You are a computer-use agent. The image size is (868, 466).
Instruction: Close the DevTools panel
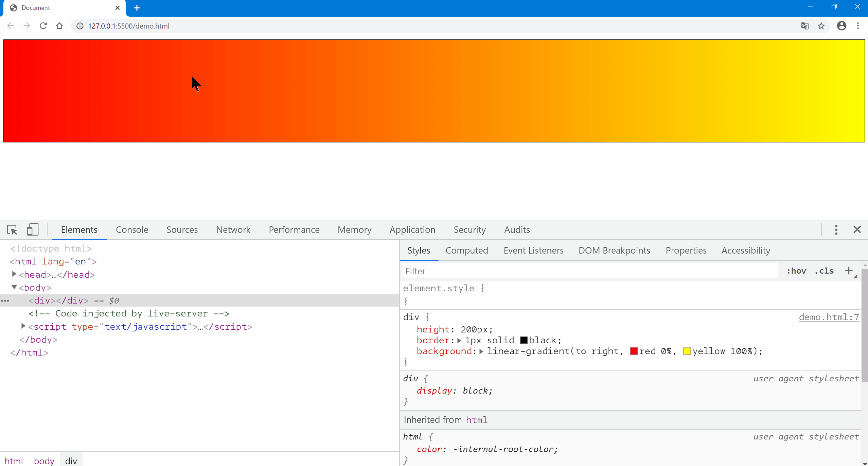[857, 230]
